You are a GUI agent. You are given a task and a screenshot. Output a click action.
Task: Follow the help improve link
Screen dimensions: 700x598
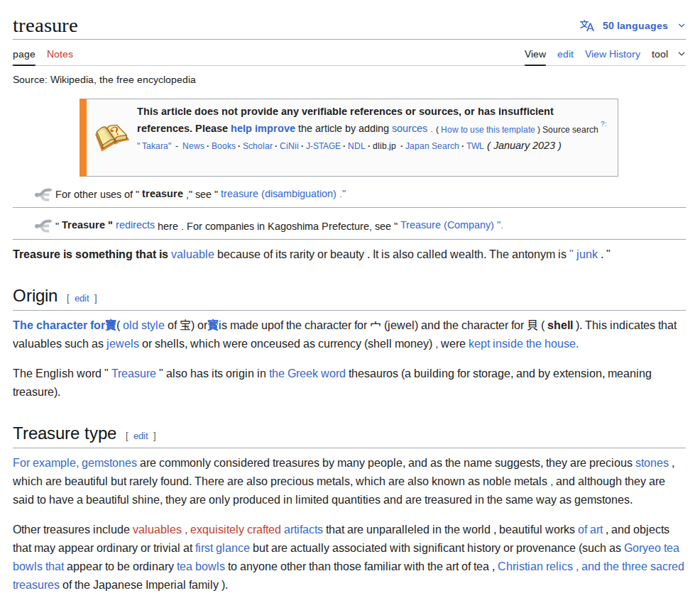tap(263, 128)
